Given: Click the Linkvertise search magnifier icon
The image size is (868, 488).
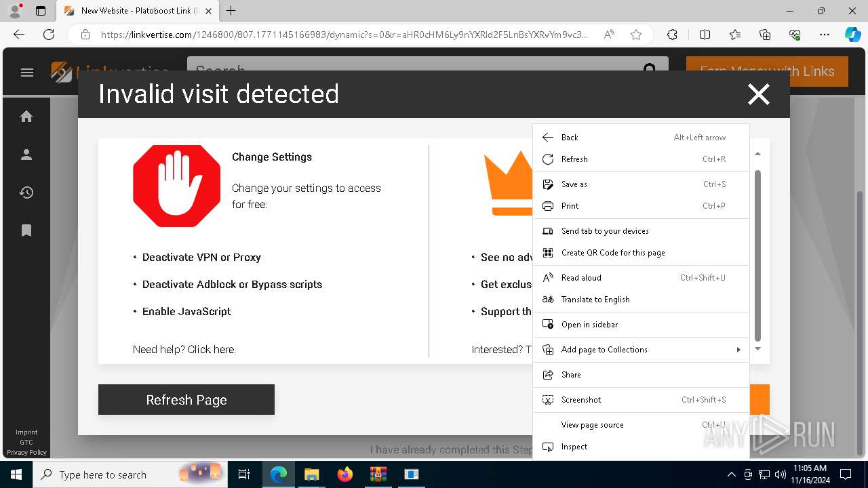Looking at the screenshot, I should tap(650, 70).
